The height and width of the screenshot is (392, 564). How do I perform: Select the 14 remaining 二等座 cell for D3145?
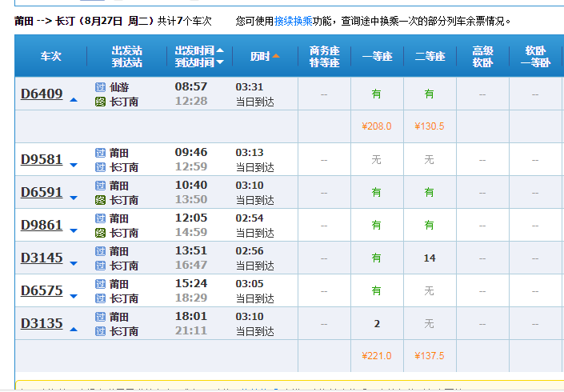tap(430, 258)
